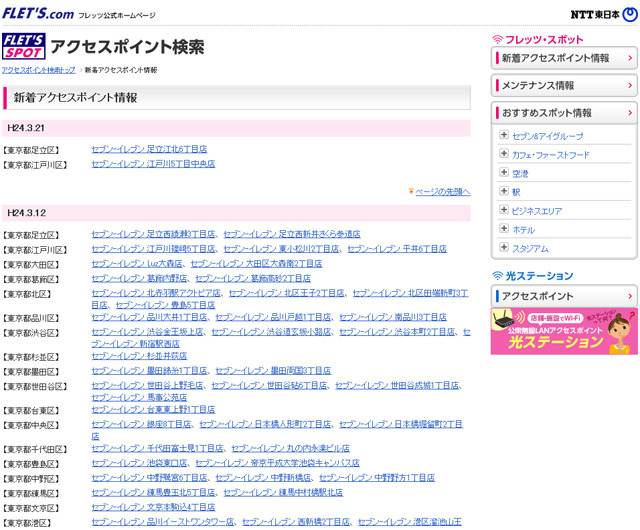Open セブン-イレブン 品川大井1丁目店 link
This screenshot has height=530, width=640.
coord(149,317)
